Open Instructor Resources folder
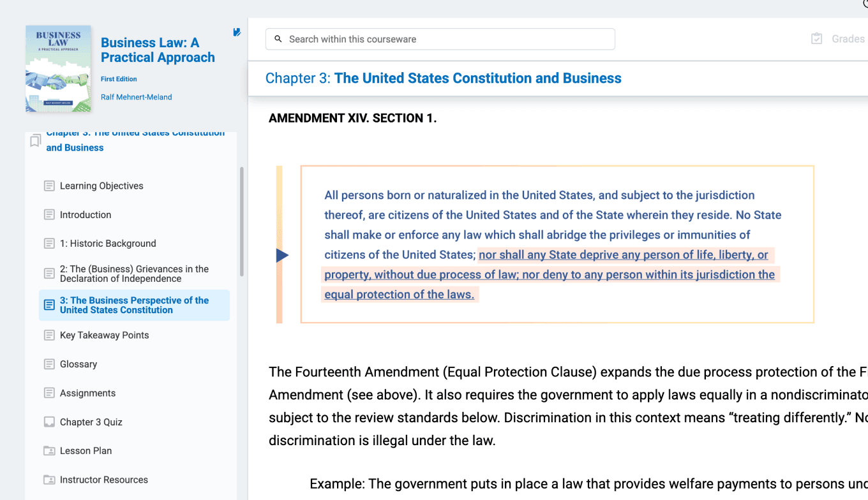The image size is (868, 500). (103, 480)
